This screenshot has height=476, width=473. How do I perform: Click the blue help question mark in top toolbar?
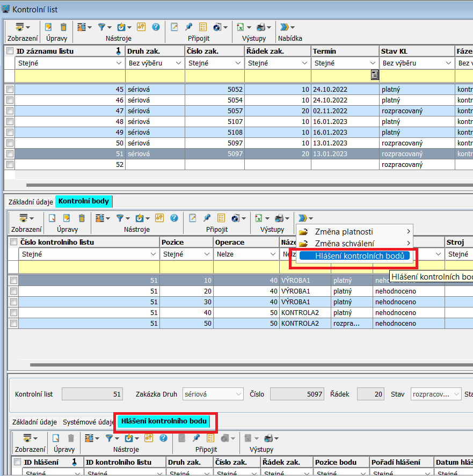156,27
